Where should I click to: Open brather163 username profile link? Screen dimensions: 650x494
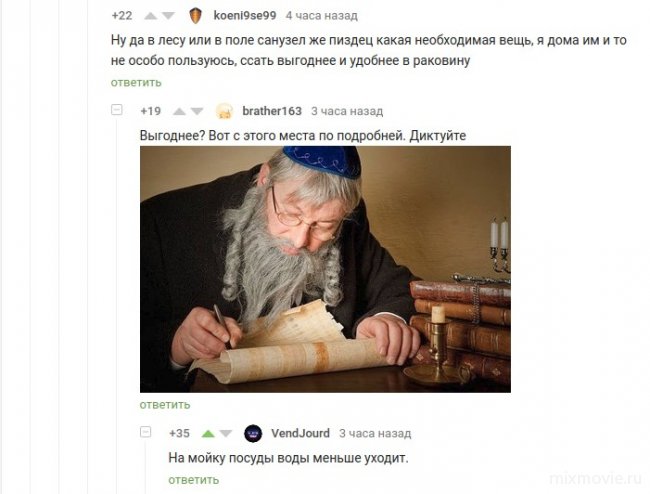pos(272,111)
